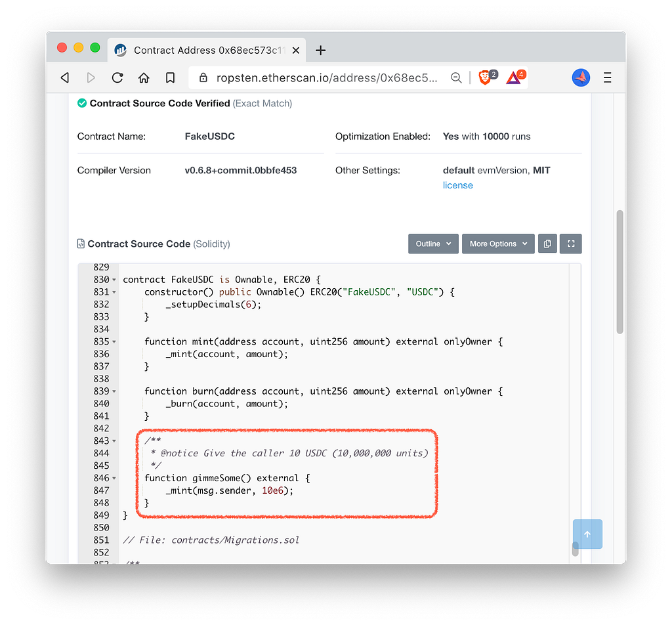Collapse the mint function at line 835
The width and height of the screenshot is (672, 625).
pyautogui.click(x=114, y=342)
